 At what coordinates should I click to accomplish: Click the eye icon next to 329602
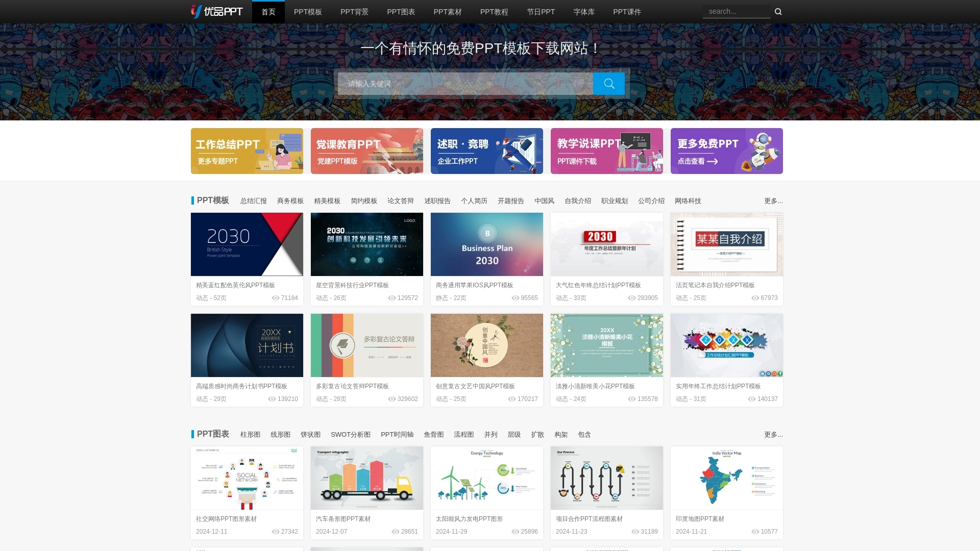392,399
